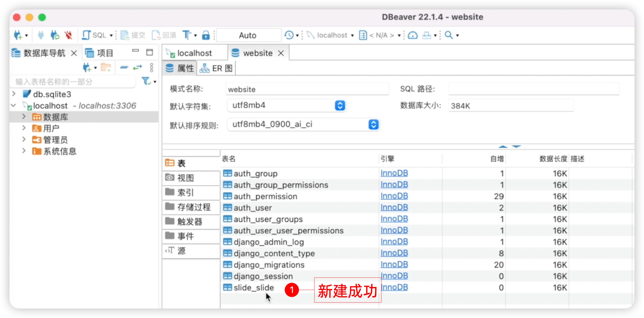This screenshot has width=644, height=318.
Task: Open the 默认字符集 utf8mb4 dropdown
Action: tap(287, 105)
